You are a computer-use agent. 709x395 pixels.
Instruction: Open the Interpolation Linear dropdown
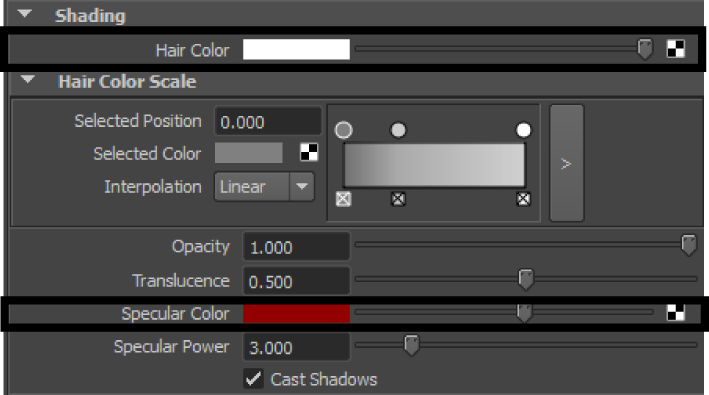coord(264,187)
